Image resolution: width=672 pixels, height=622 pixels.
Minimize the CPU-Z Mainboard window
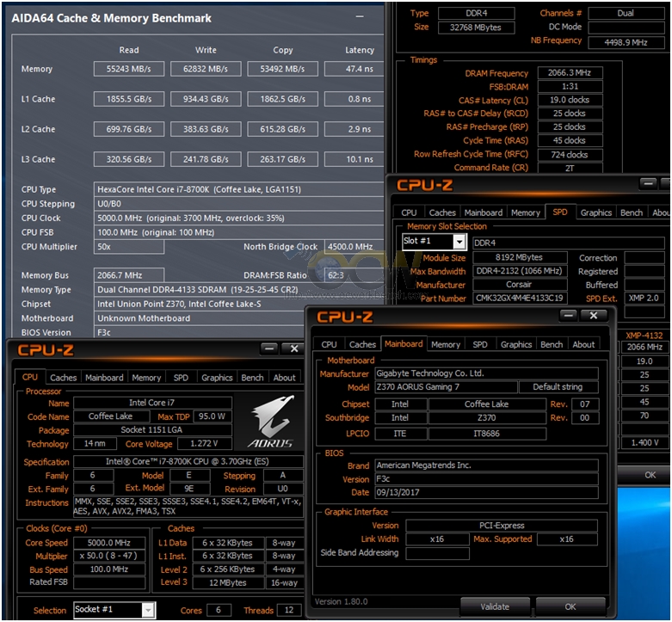(568, 315)
